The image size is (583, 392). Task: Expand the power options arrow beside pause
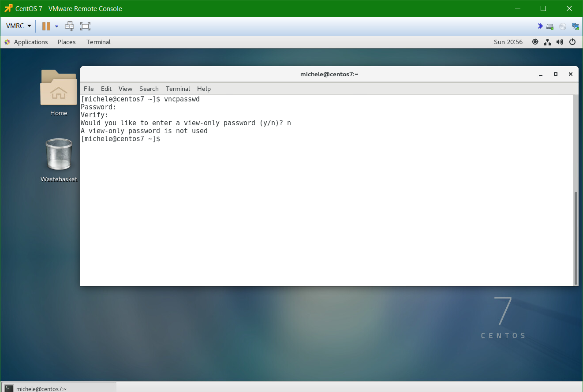[x=56, y=26]
